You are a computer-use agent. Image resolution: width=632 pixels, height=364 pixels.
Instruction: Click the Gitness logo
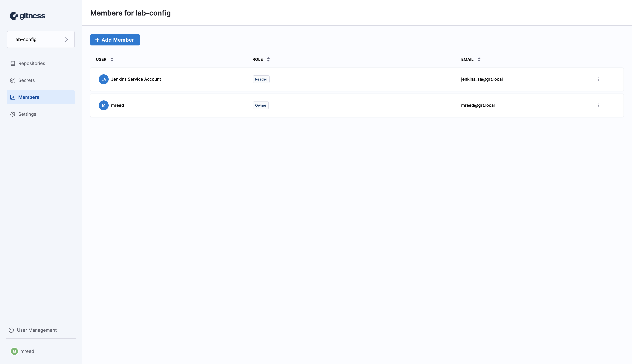click(x=28, y=16)
